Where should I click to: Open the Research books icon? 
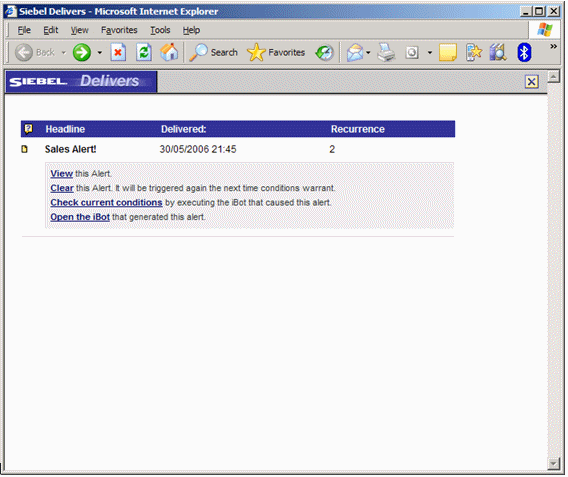(x=498, y=53)
